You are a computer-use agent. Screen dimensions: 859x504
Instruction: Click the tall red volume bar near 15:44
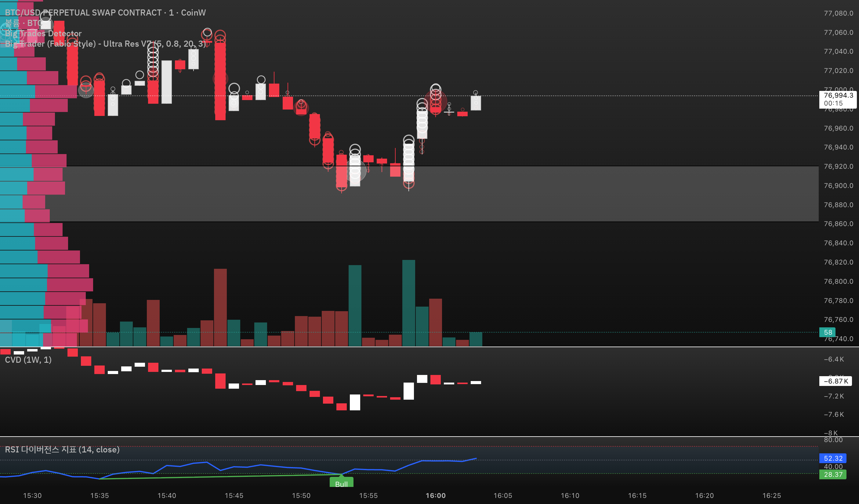pyautogui.click(x=220, y=308)
